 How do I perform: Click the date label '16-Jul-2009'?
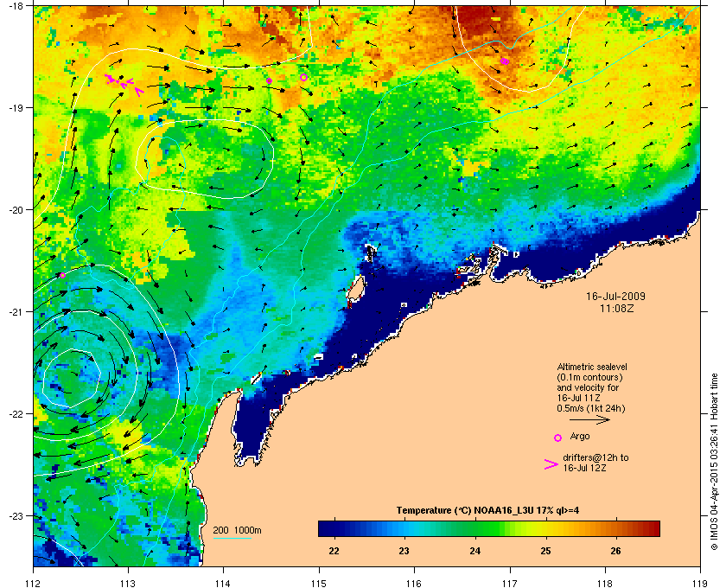[x=615, y=296]
